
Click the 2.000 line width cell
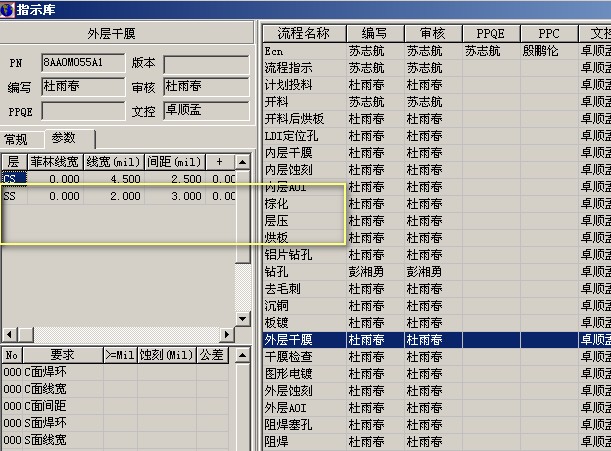tap(114, 196)
